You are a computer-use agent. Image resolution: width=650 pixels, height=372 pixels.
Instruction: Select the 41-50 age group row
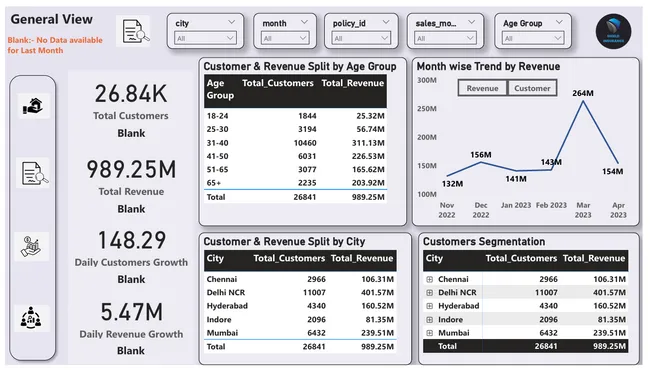click(295, 156)
